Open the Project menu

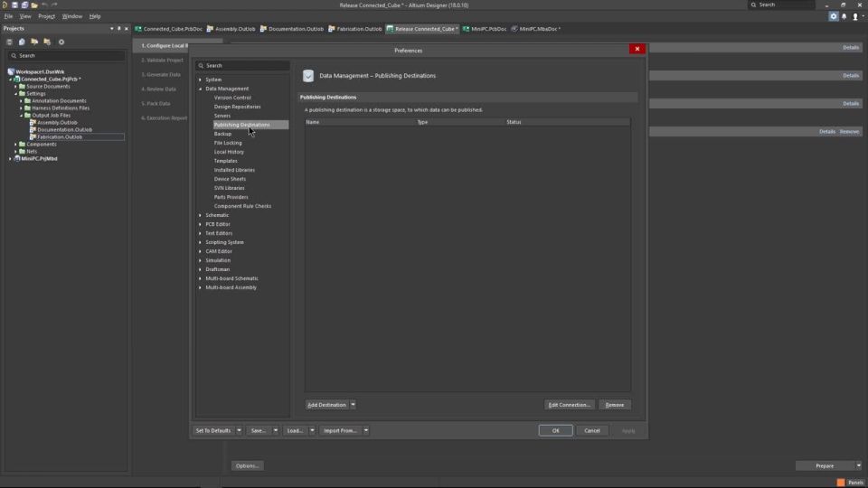pos(46,16)
